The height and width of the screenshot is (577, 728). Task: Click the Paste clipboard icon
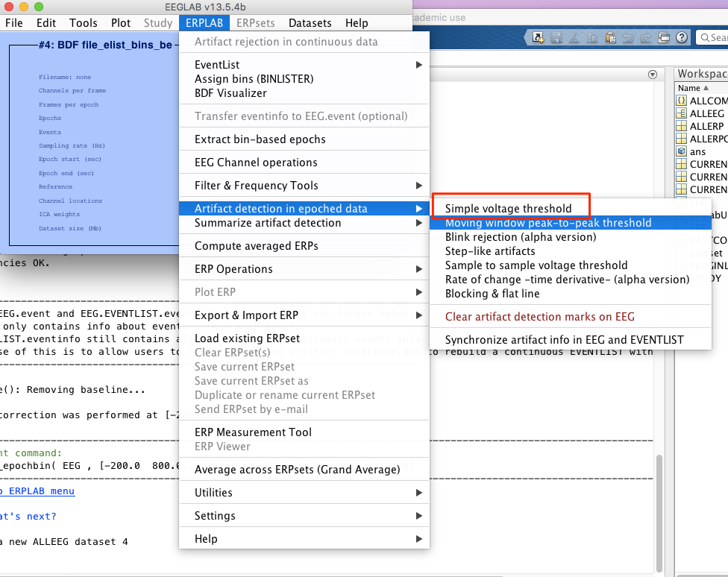611,37
